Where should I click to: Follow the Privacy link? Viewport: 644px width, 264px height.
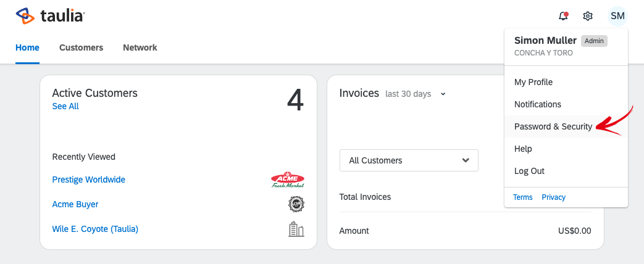(553, 197)
